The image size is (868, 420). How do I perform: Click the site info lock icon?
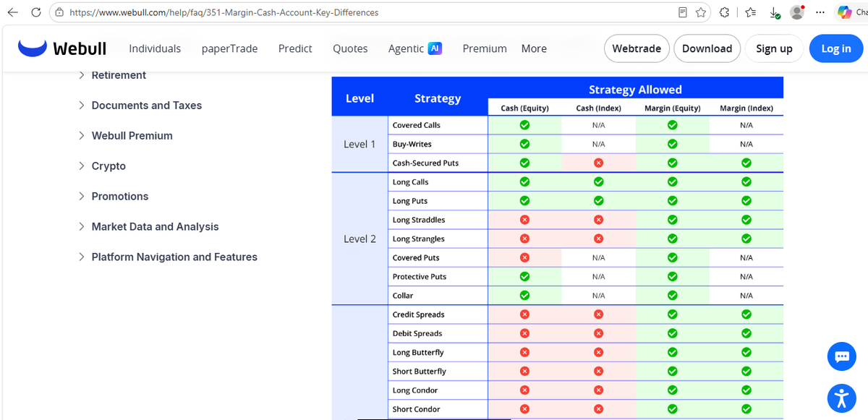tap(59, 12)
